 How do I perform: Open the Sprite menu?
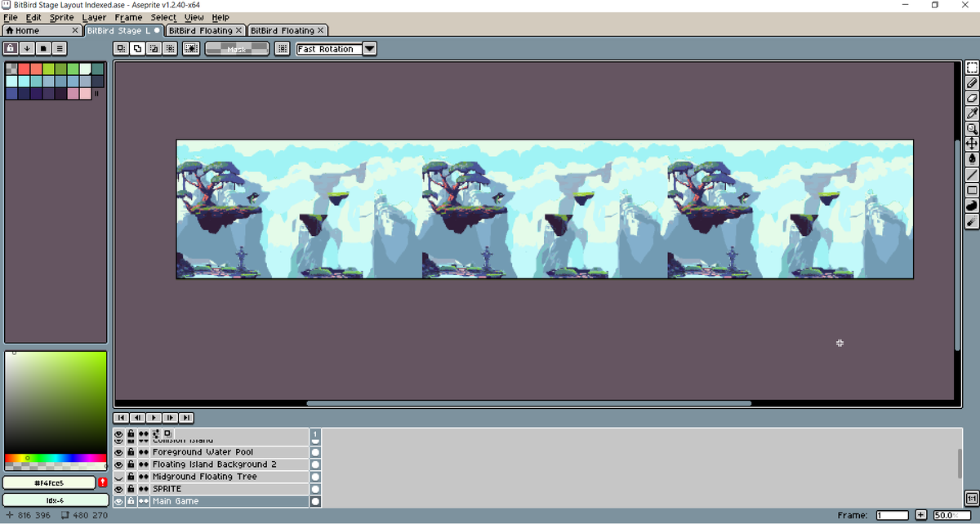pos(62,17)
